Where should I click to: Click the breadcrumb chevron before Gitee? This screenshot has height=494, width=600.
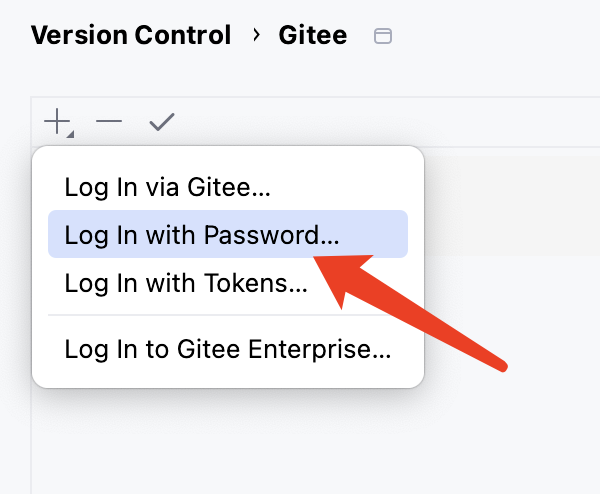(x=257, y=36)
